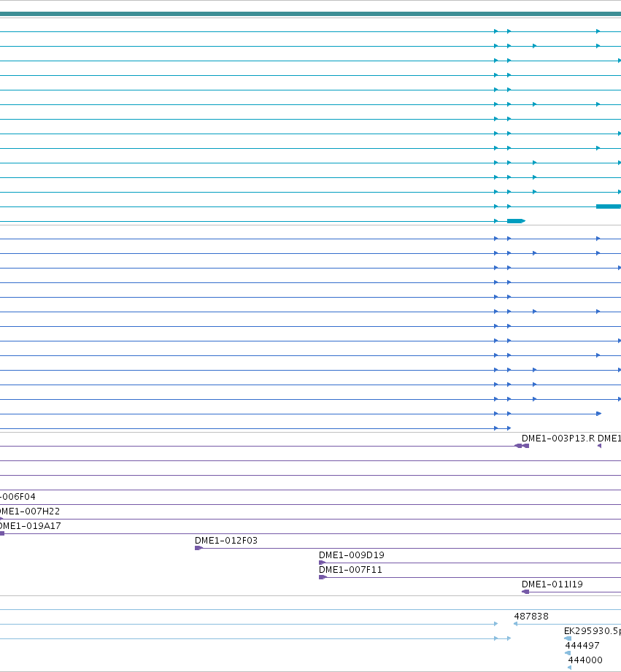The image size is (621, 672).
Task: Select the purple block under DME1-011I19
Action: (525, 592)
